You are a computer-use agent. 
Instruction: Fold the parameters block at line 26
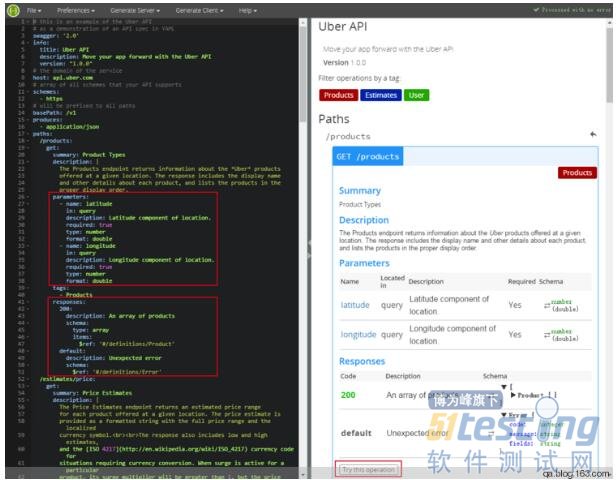28,197
